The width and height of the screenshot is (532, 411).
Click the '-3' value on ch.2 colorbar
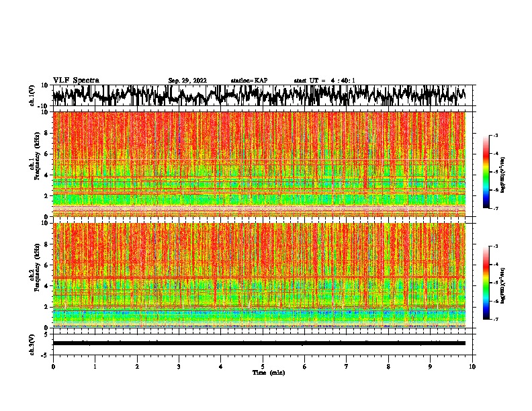pos(495,246)
